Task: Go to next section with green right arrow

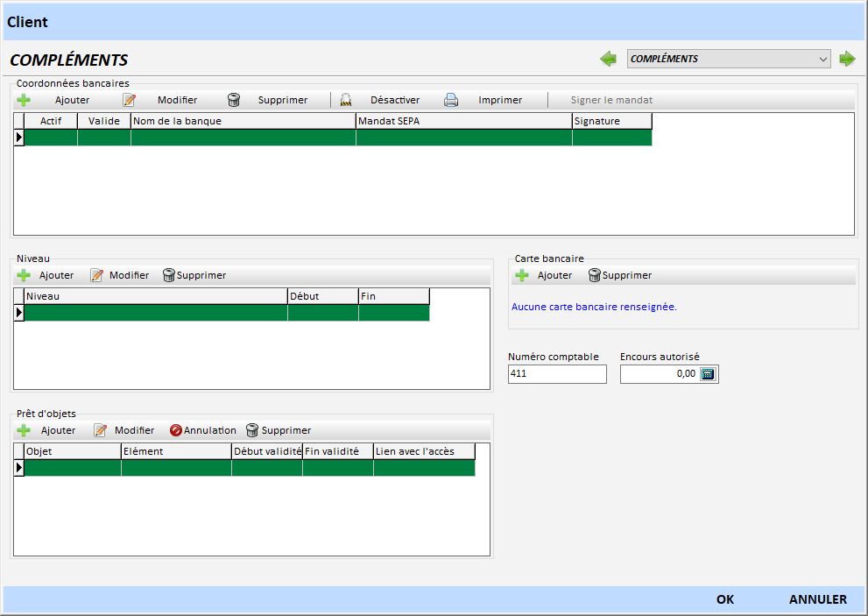Action: point(847,59)
